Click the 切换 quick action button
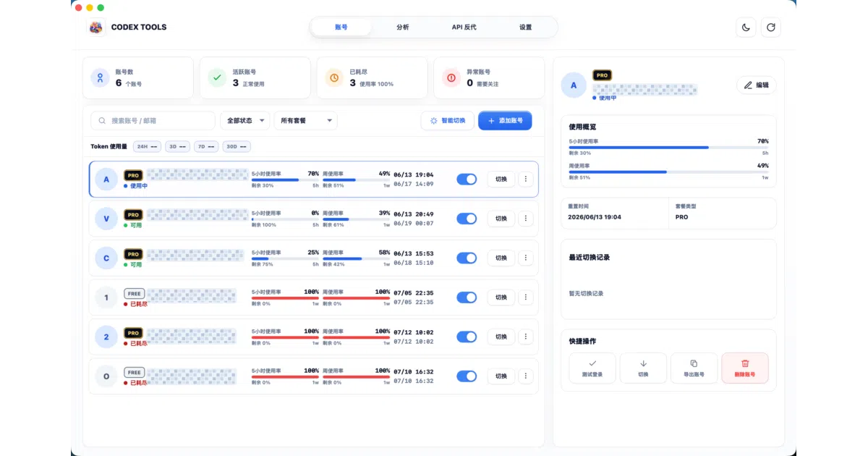Screen dimensions: 868x456 (643, 368)
